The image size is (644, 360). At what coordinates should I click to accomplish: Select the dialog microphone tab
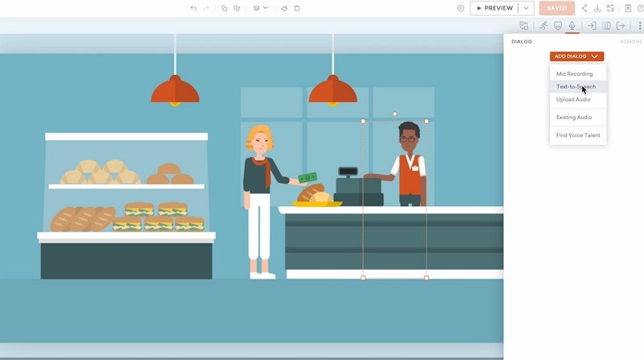pyautogui.click(x=572, y=26)
